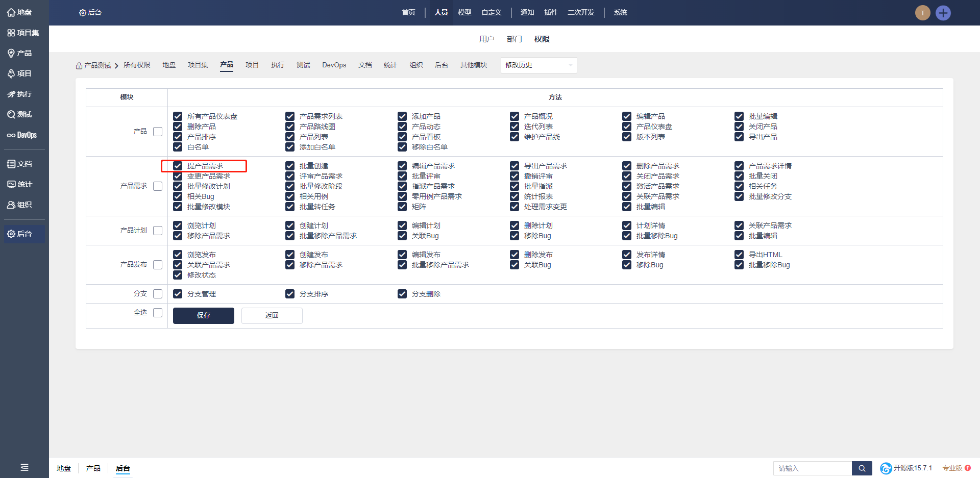Click the blue plus quick-create icon

coord(943,13)
